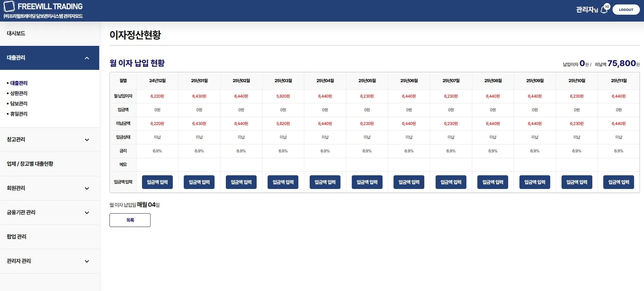Click the 24년12월 column header
Image resolution: width=644 pixels, height=291 pixels.
tap(157, 81)
